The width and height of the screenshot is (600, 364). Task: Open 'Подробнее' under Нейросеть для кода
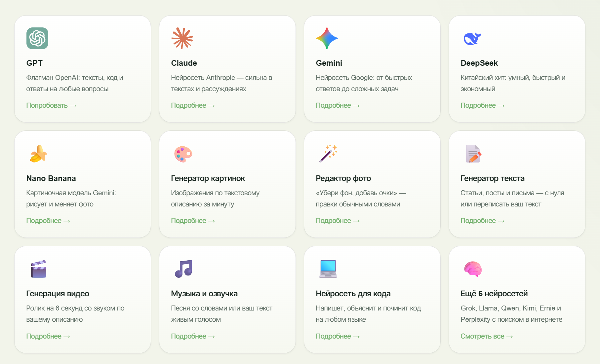coord(338,336)
